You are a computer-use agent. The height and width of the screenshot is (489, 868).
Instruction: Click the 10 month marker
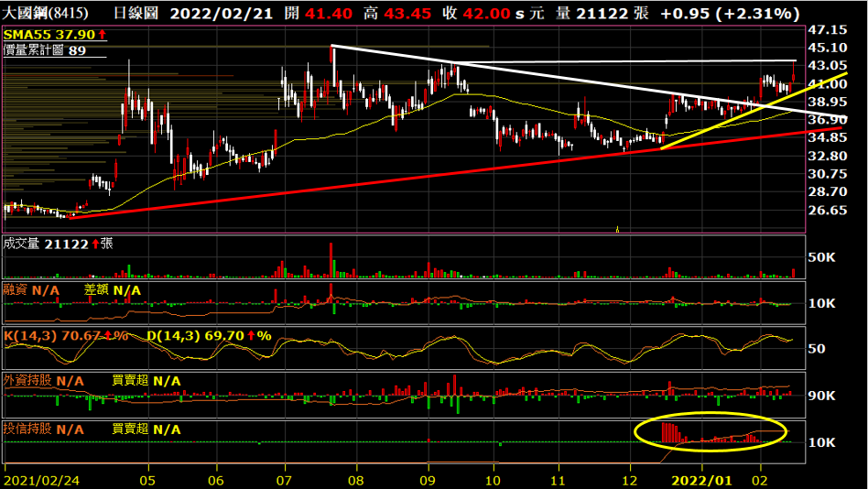pos(493,481)
